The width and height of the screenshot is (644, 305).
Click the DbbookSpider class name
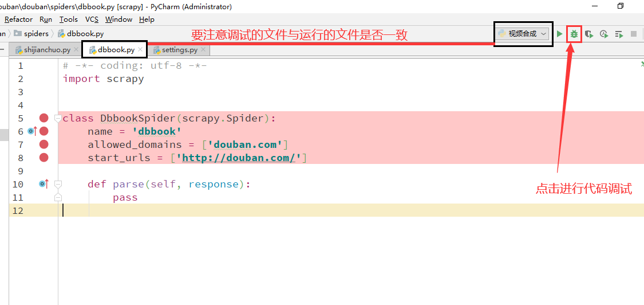click(x=137, y=118)
